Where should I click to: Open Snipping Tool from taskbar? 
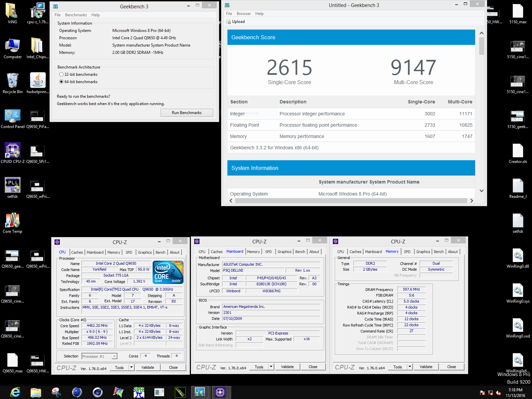tap(56, 392)
